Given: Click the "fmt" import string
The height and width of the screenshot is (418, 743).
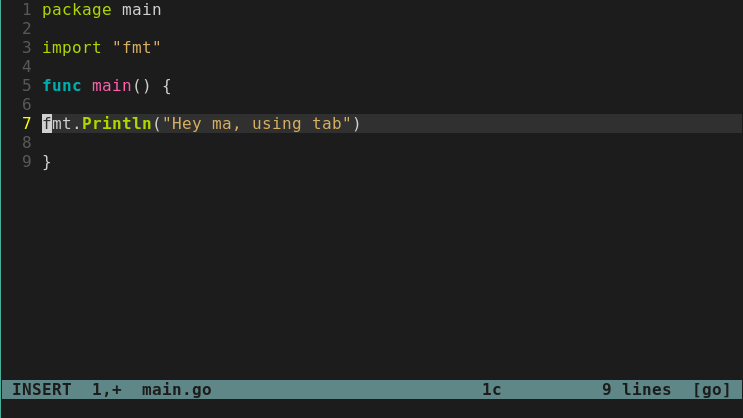Looking at the screenshot, I should pos(137,47).
